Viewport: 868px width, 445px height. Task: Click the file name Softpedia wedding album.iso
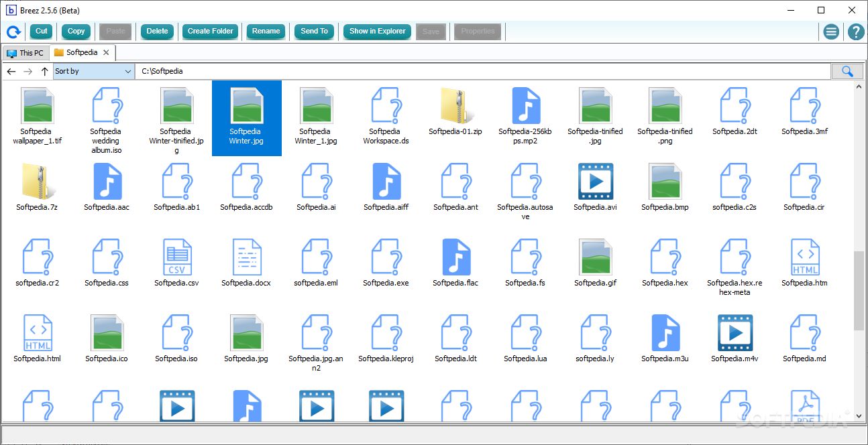tap(106, 141)
